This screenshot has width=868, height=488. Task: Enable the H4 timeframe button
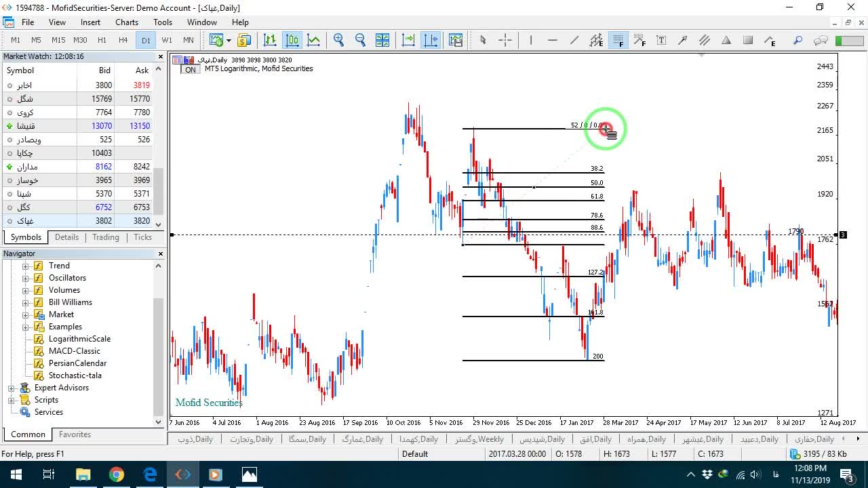coord(123,40)
